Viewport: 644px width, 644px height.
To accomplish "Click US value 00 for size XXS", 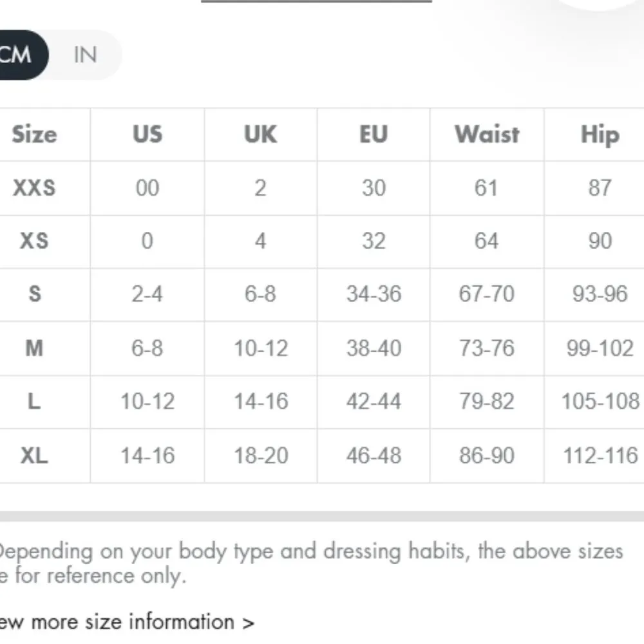I will 147,188.
